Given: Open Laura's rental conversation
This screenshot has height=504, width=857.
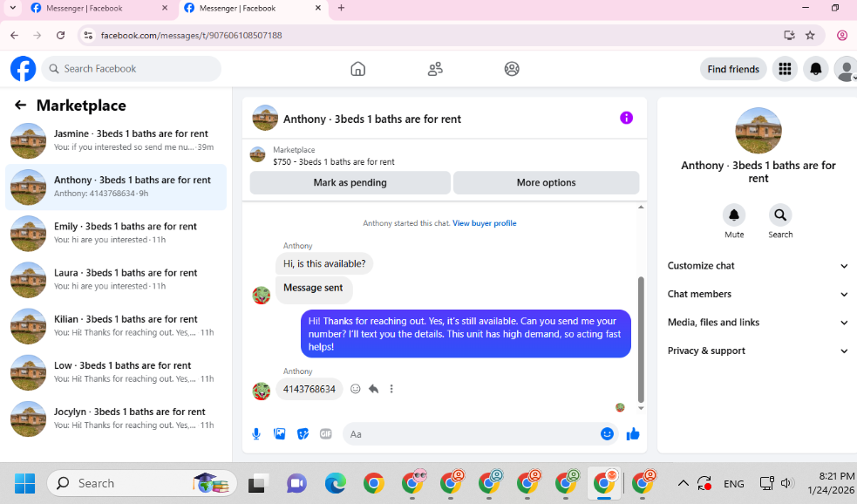Looking at the screenshot, I should [x=116, y=280].
